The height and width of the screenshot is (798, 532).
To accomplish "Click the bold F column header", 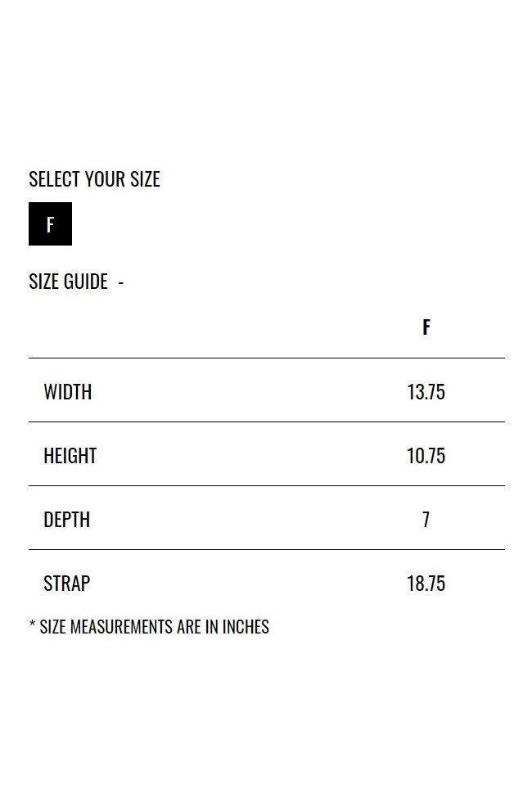I will tap(426, 327).
